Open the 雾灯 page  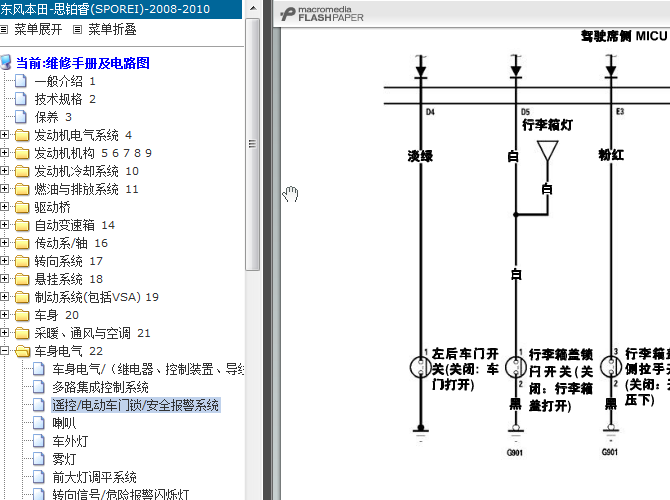(64, 459)
